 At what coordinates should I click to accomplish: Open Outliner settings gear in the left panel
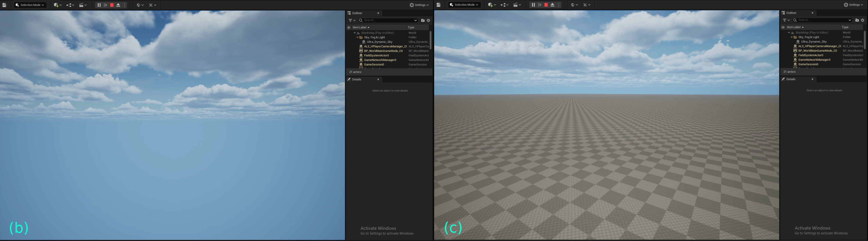coord(428,21)
